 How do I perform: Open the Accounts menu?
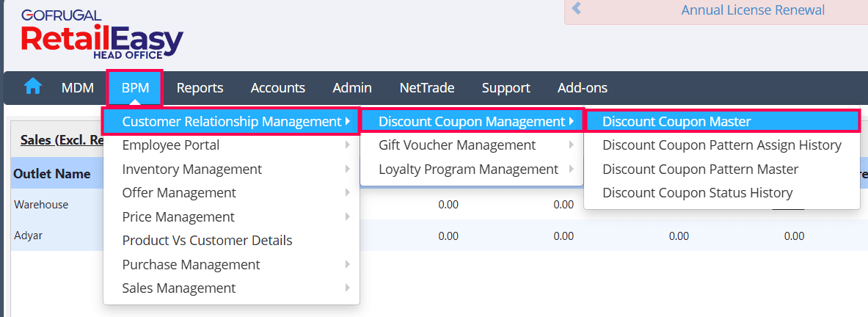coord(278,87)
